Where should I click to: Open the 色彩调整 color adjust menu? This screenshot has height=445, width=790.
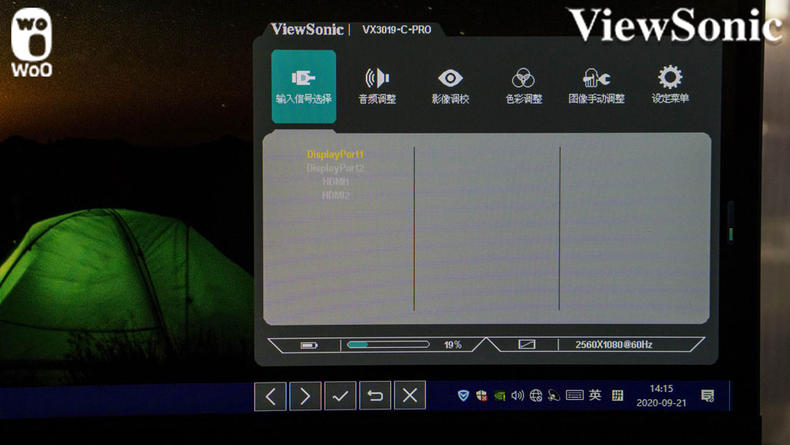click(x=523, y=86)
